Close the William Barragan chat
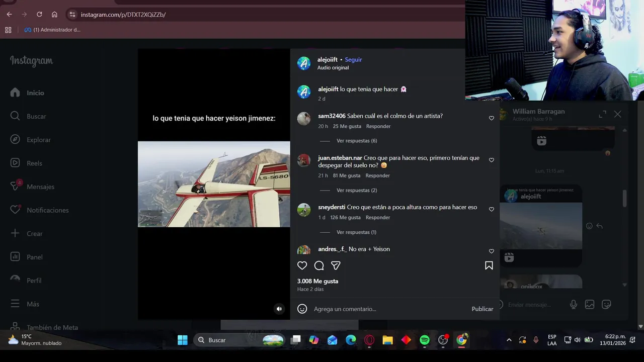The image size is (644, 362). [x=617, y=114]
